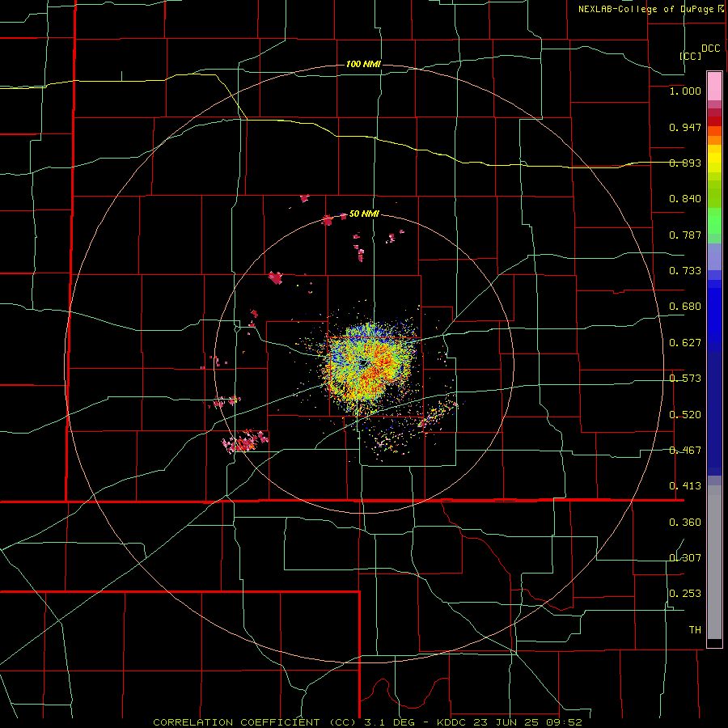Click the 0.573 legend value
This screenshot has width=728, height=728.
coord(685,379)
